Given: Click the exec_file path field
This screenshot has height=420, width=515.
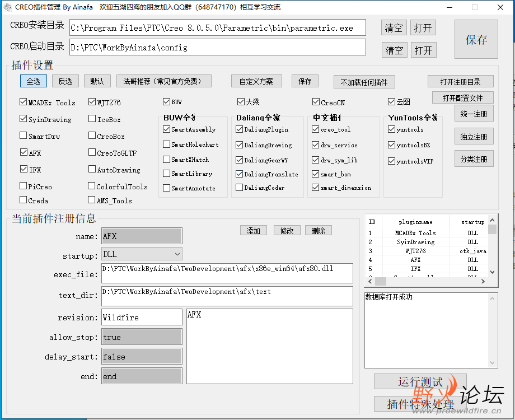Looking at the screenshot, I should (x=227, y=273).
